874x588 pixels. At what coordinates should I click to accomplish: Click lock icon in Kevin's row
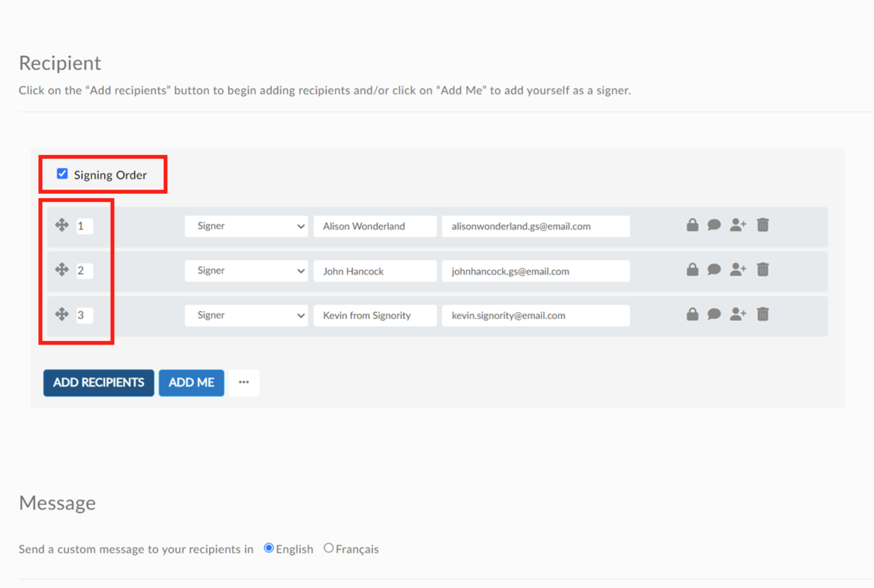coord(692,314)
